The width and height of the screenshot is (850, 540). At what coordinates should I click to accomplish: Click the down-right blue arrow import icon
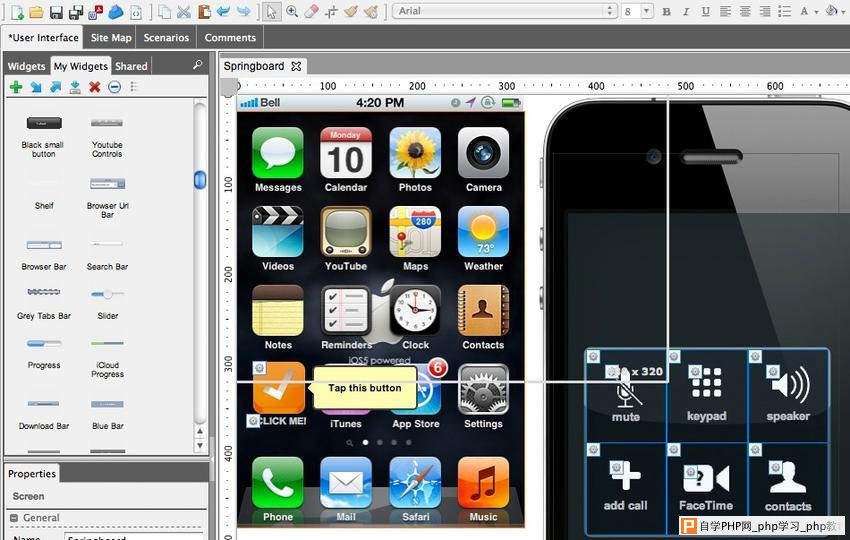(x=36, y=87)
